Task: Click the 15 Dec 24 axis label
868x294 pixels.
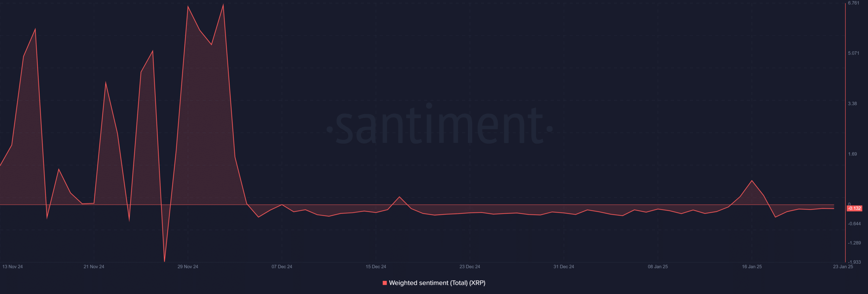Action: [376, 267]
